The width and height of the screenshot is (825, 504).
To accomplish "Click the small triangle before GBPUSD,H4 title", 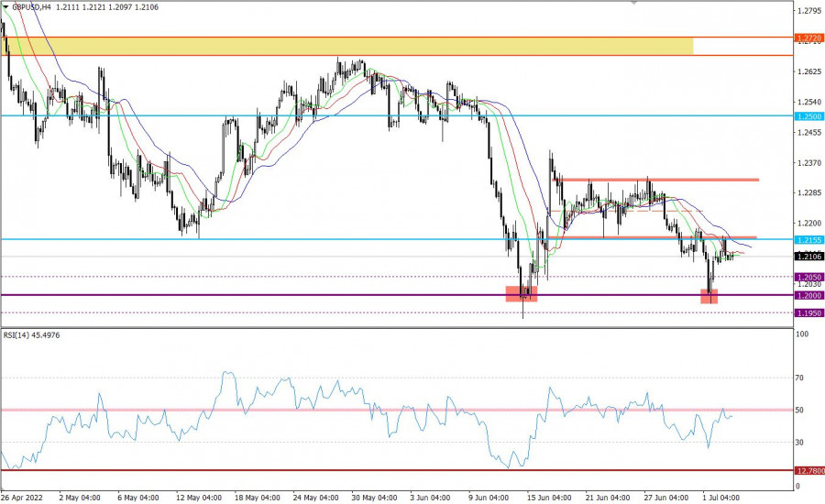I will (x=5, y=7).
